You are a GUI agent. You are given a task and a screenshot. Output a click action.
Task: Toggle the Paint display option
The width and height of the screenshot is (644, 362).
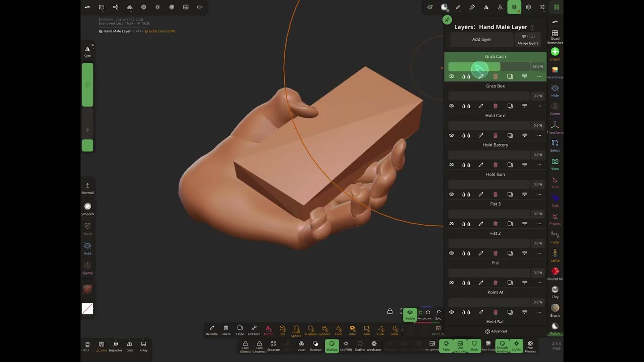pos(446,346)
